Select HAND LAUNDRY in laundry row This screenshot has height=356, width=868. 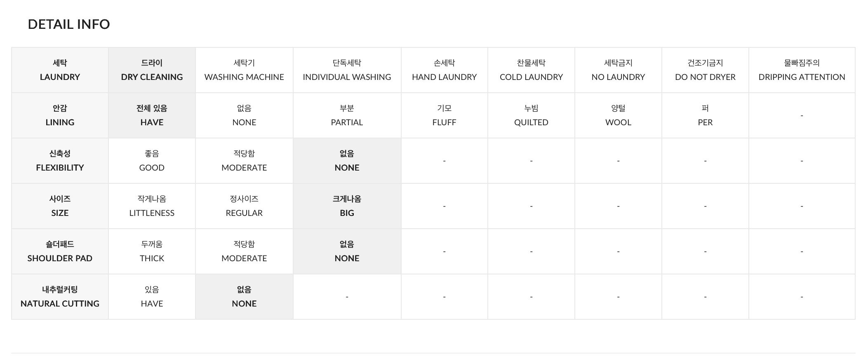444,70
